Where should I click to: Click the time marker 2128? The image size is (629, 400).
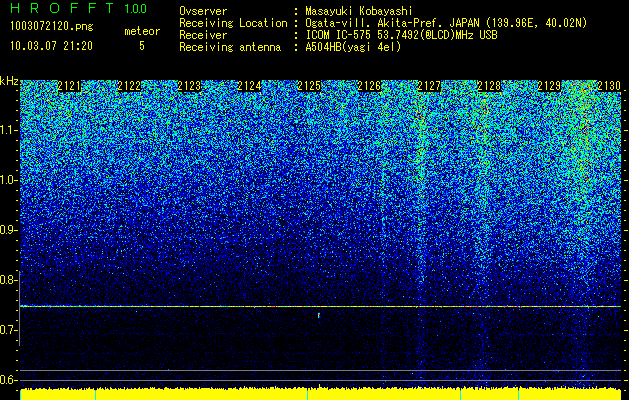(489, 86)
